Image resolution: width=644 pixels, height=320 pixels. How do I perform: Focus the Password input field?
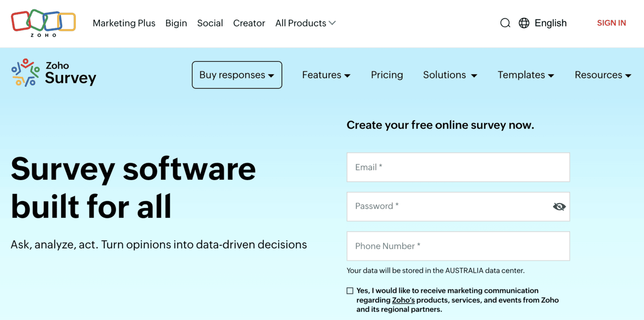458,207
